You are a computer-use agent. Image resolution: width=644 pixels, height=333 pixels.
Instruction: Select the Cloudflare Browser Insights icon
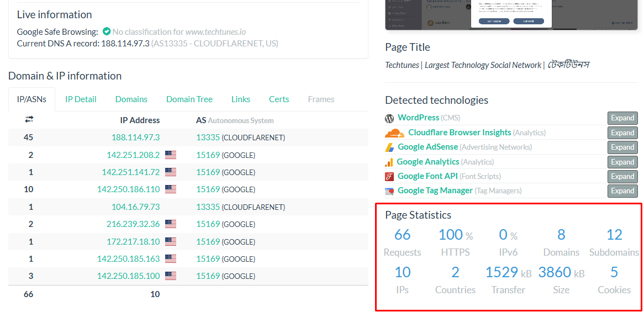coord(391,133)
